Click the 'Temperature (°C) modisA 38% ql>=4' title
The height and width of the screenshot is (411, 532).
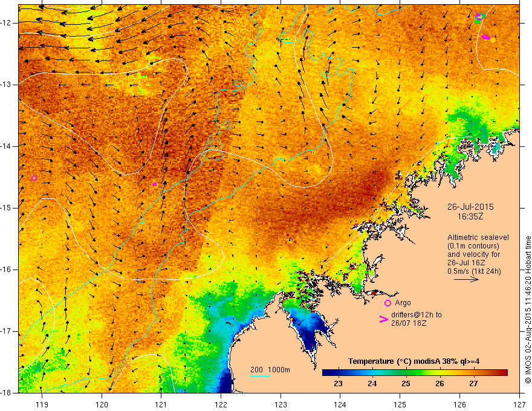(414, 361)
